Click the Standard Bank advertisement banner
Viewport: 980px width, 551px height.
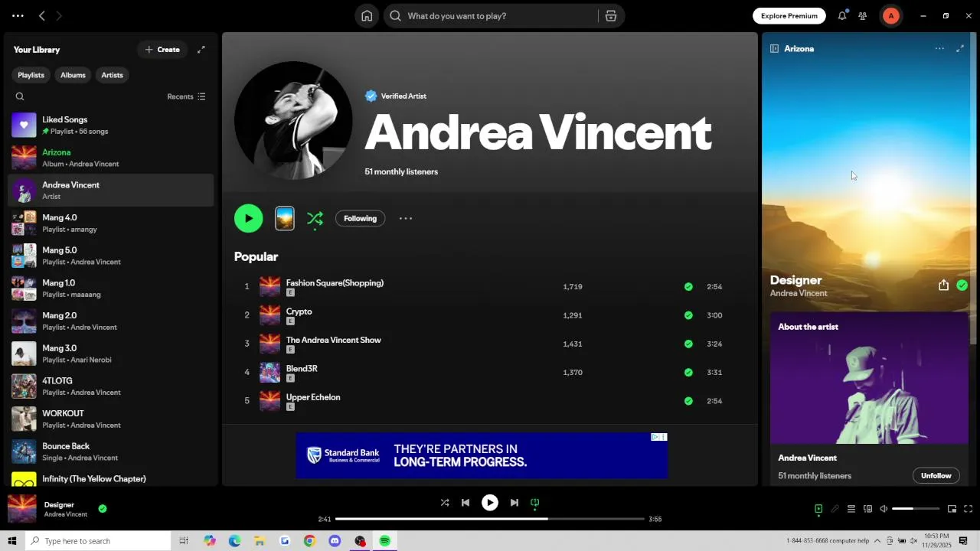click(x=482, y=455)
